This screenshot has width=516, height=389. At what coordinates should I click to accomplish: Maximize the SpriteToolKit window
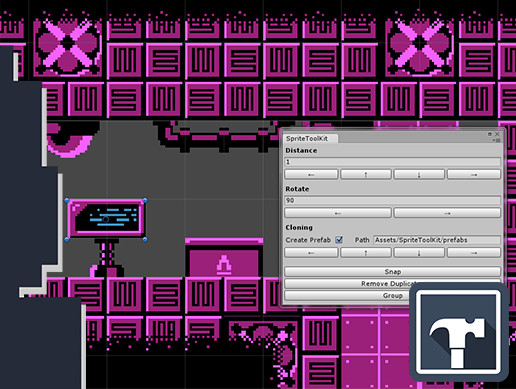click(490, 134)
